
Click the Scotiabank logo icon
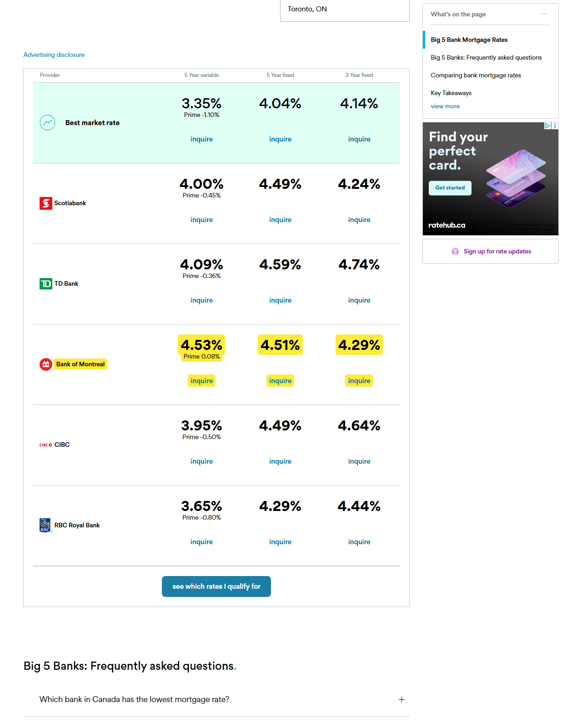tap(45, 203)
